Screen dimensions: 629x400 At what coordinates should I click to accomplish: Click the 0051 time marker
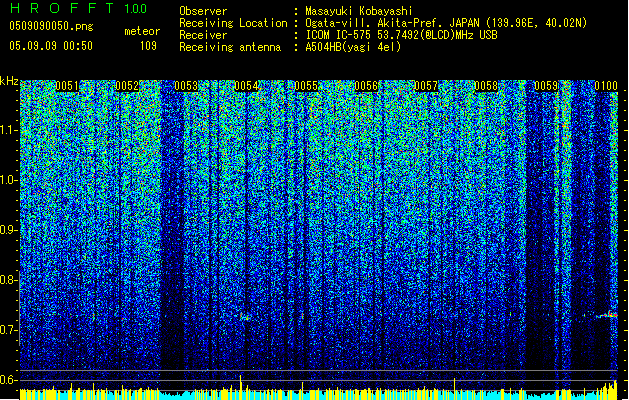click(x=67, y=86)
